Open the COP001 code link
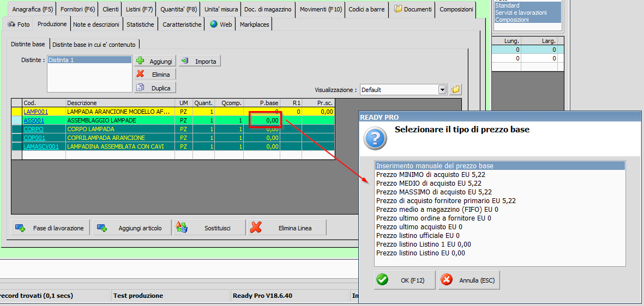Viewport: 644px width, 306px height. coord(34,138)
